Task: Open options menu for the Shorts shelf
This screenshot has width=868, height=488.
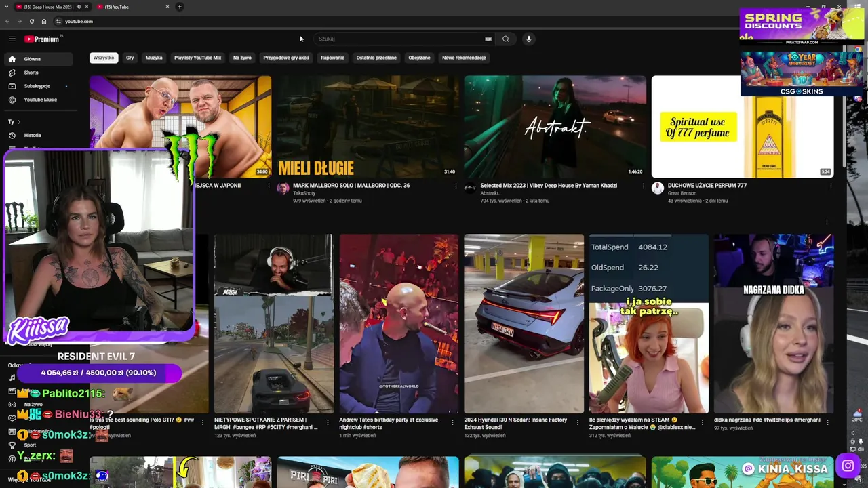Action: pos(827,222)
